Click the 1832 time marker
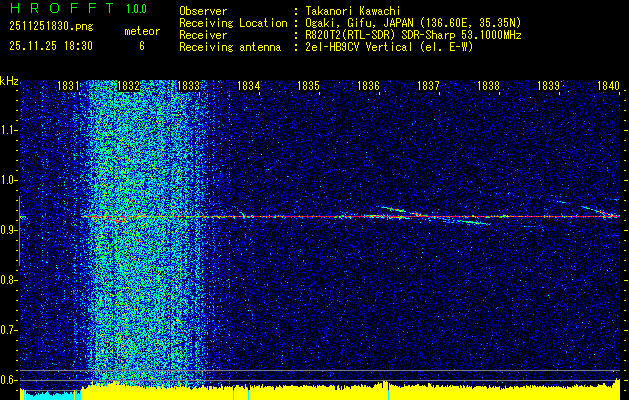 click(x=128, y=85)
